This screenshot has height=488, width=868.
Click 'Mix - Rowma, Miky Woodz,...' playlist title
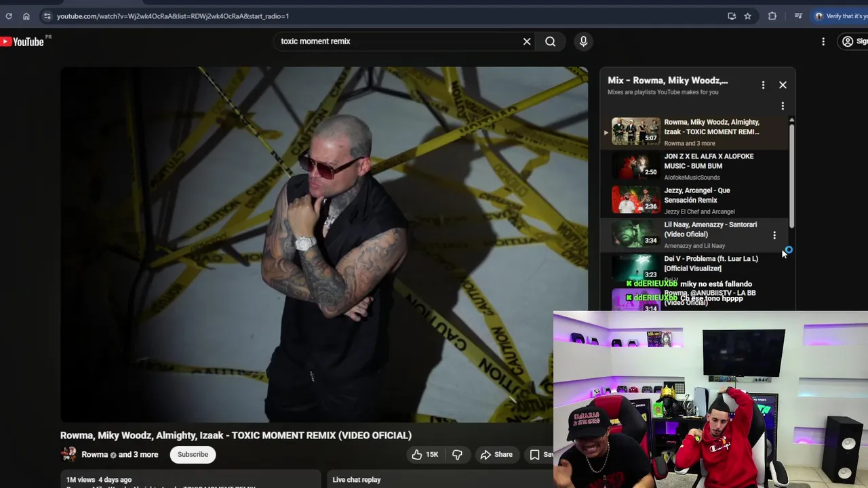(x=668, y=80)
